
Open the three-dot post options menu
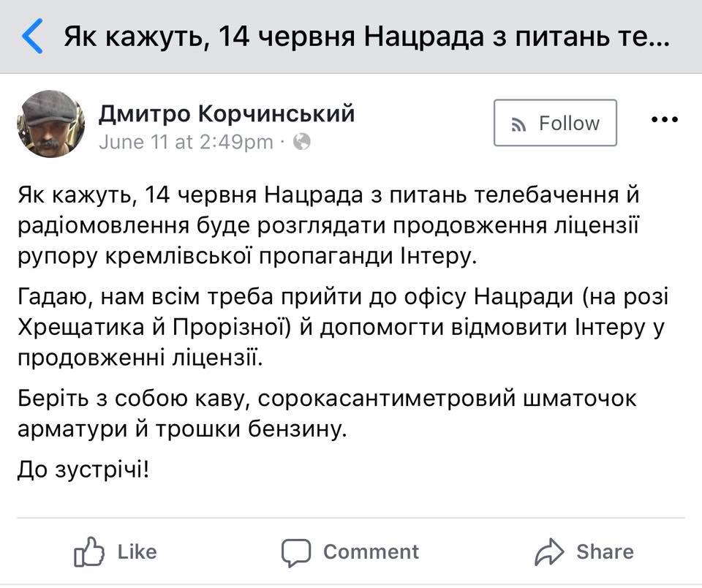pos(664,121)
